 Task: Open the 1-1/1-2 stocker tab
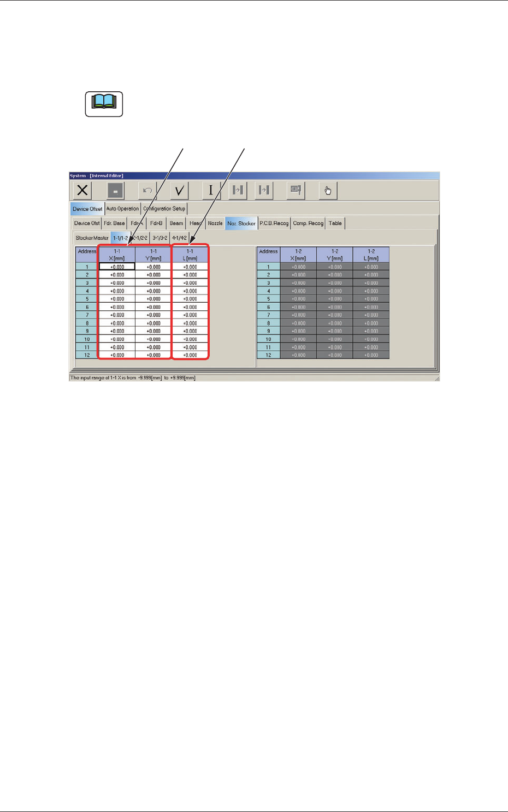(120, 238)
